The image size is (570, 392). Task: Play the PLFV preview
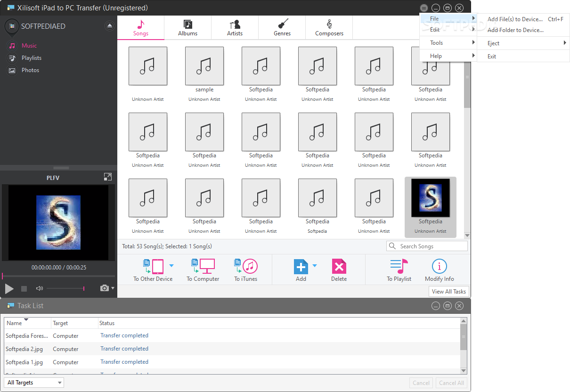point(9,288)
